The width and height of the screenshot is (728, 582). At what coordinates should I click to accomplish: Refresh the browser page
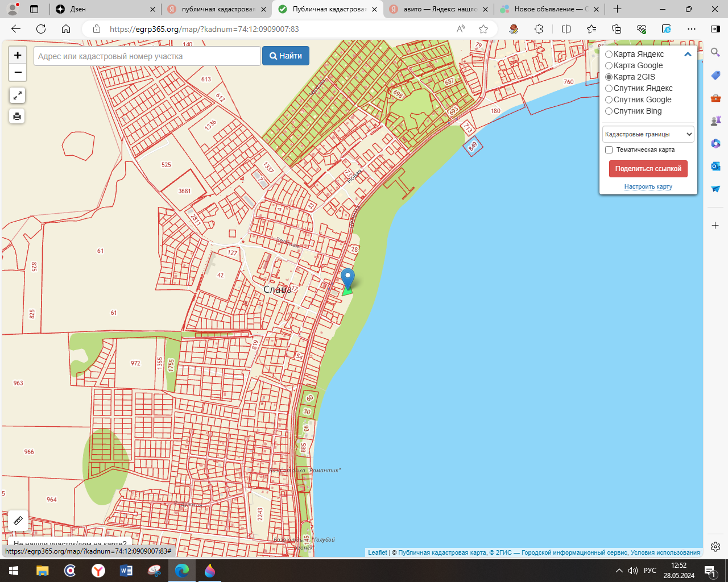(x=41, y=29)
